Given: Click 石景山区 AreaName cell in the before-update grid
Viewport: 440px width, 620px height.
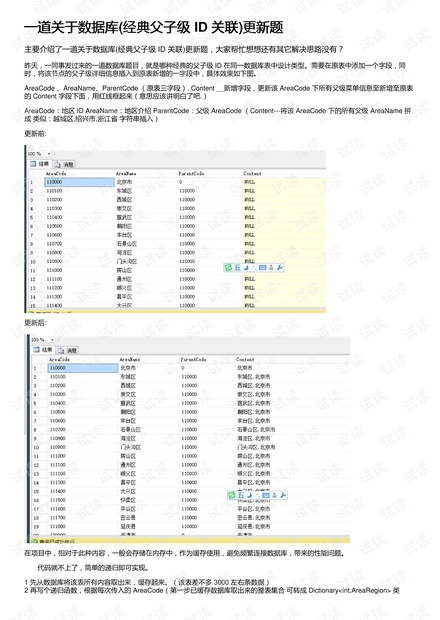Looking at the screenshot, I should click(x=127, y=244).
